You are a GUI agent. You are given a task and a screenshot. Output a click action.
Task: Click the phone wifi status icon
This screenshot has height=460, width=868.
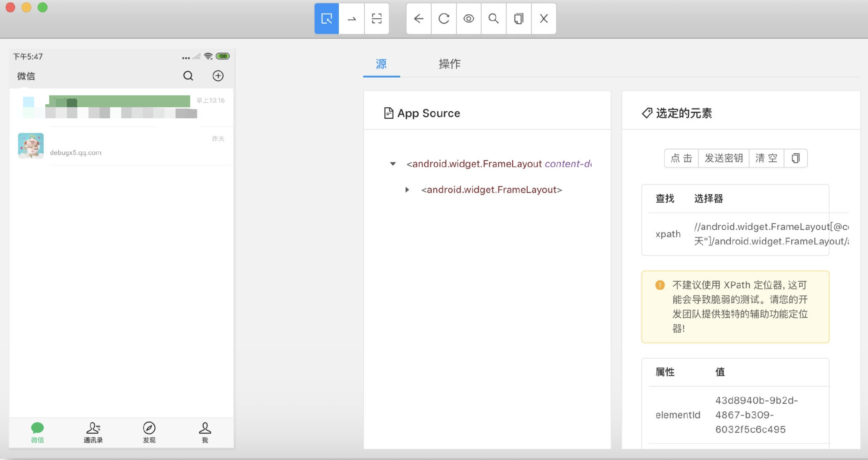click(208, 56)
